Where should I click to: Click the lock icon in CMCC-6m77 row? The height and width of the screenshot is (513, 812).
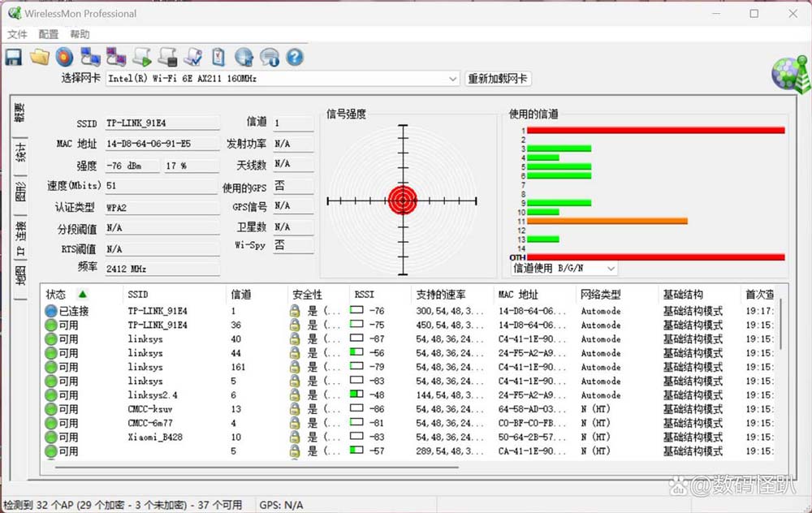295,423
